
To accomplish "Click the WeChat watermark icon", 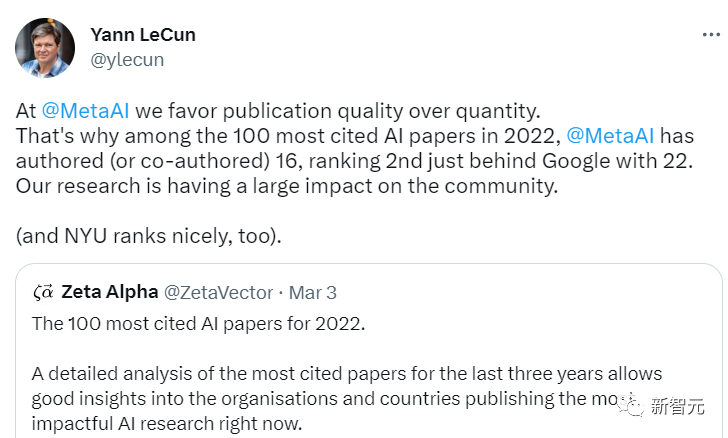I will click(629, 406).
